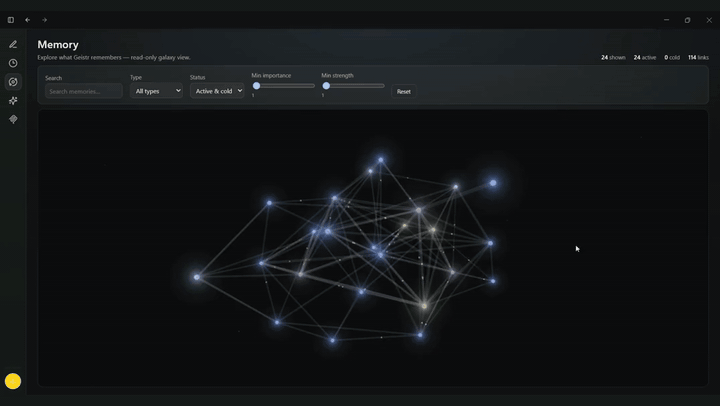The image size is (720, 406).
Task: Select the leftmost memory node in graph
Action: (x=197, y=277)
